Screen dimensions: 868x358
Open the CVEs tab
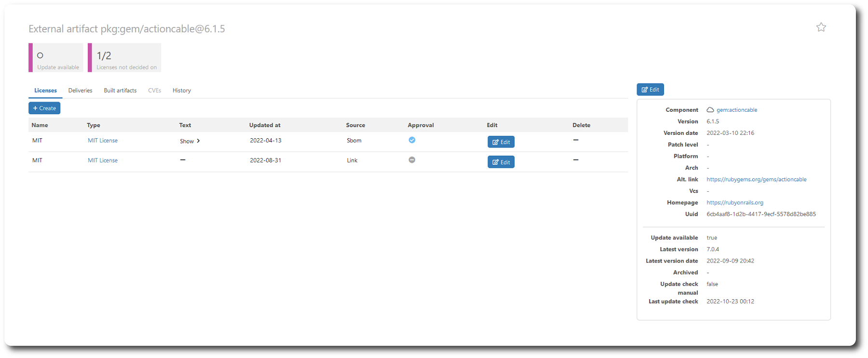[154, 91]
